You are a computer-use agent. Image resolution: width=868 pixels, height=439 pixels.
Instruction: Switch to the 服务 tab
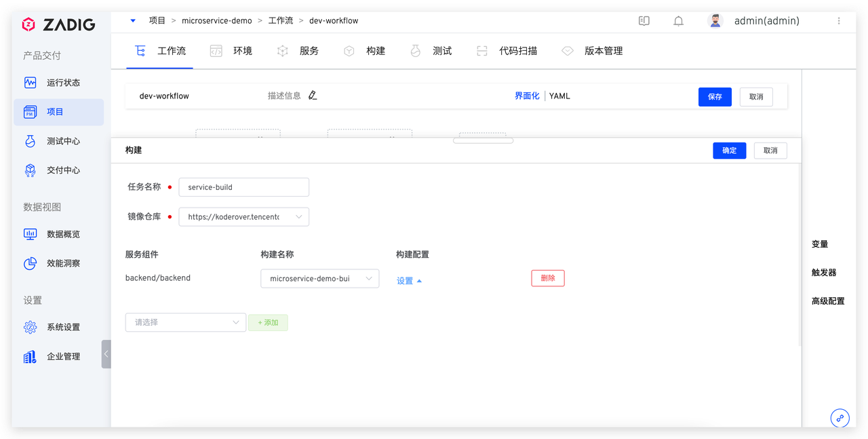click(x=298, y=51)
